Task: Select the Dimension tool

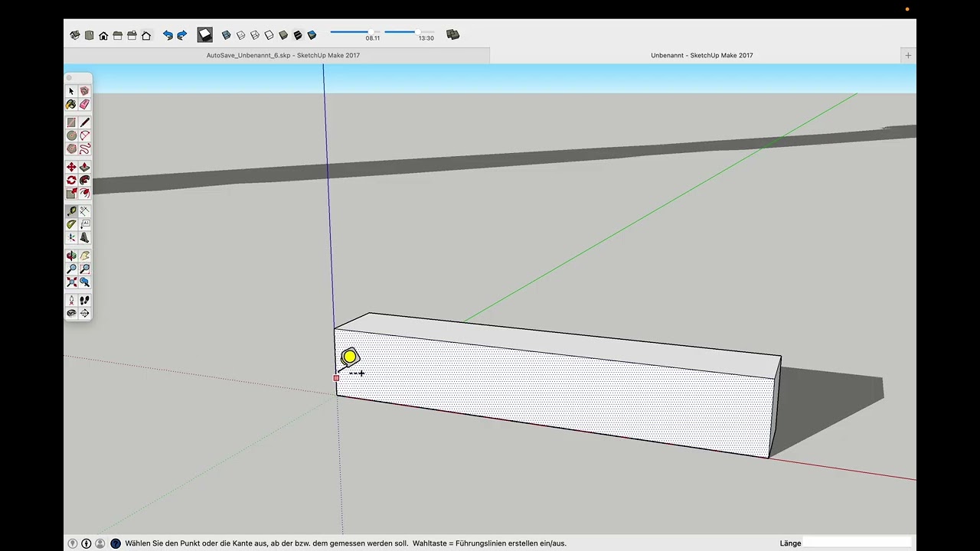Action: pyautogui.click(x=84, y=211)
